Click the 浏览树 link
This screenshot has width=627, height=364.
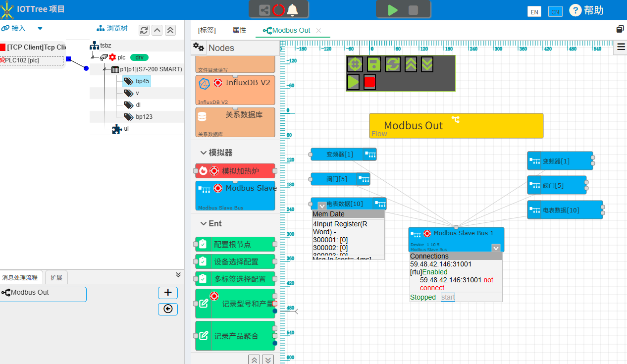[x=112, y=28]
